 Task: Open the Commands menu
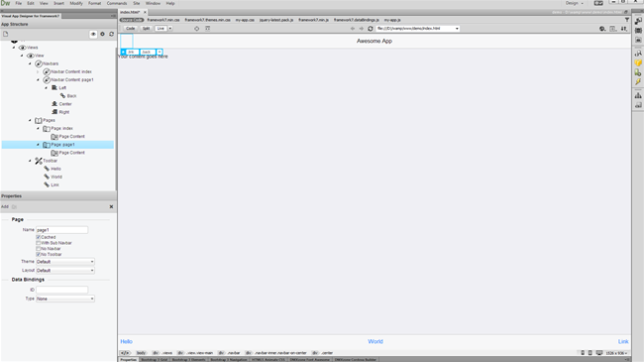pos(117,3)
